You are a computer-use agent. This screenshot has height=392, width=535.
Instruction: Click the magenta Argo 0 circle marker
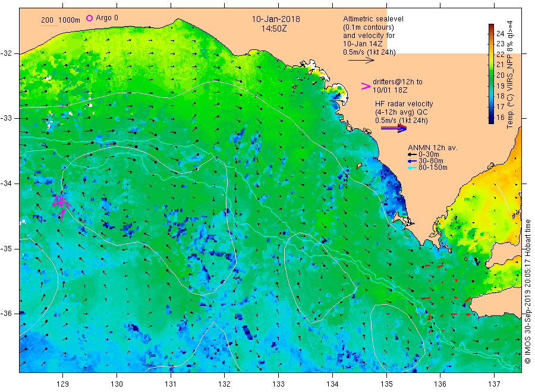click(89, 18)
